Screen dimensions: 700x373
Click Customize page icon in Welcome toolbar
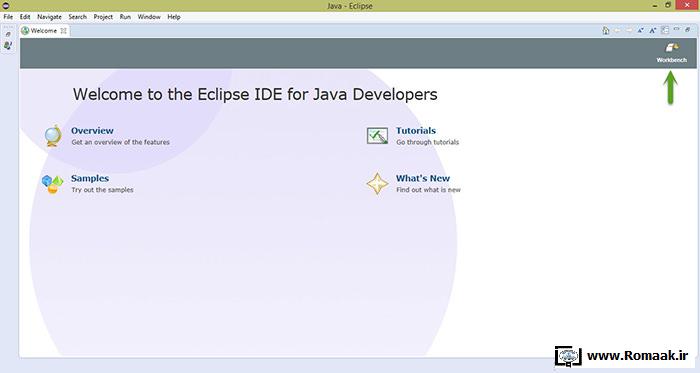[665, 30]
